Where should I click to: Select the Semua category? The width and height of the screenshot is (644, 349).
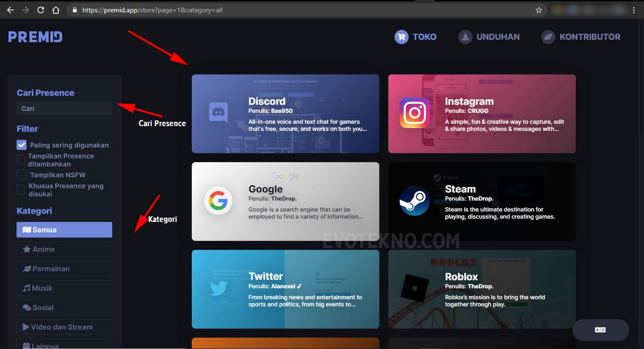[x=64, y=230]
